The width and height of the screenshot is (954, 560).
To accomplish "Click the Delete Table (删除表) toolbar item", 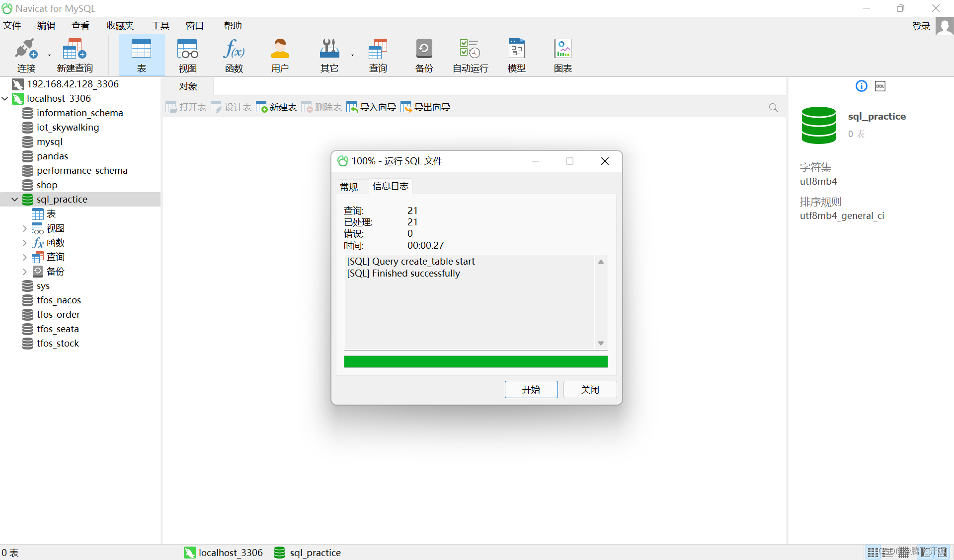I will [x=321, y=107].
